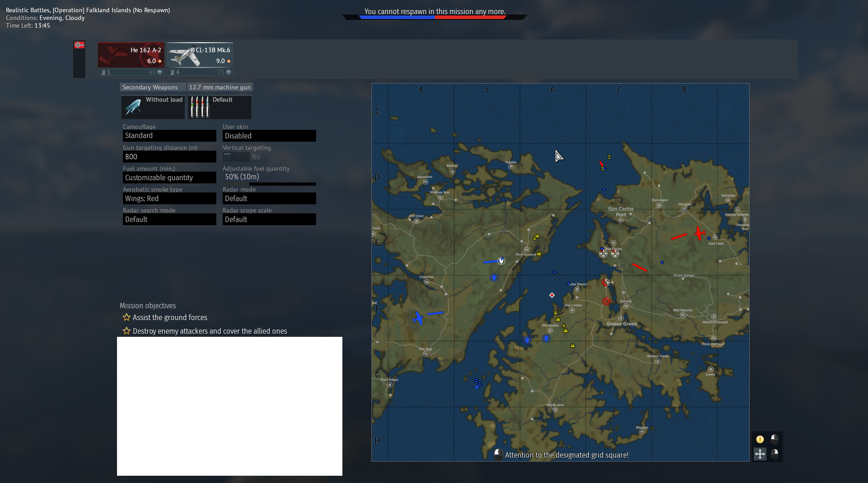
Task: Open the Radar mode Default dropdown
Action: point(269,198)
